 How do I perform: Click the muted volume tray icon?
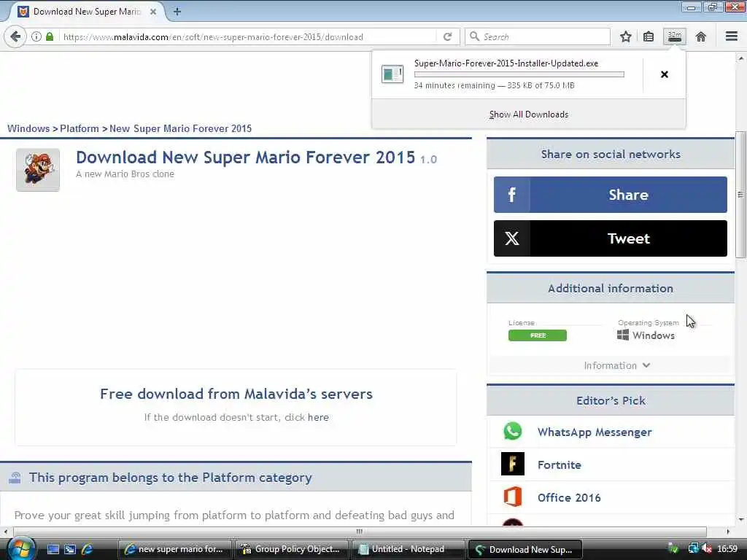point(707,548)
